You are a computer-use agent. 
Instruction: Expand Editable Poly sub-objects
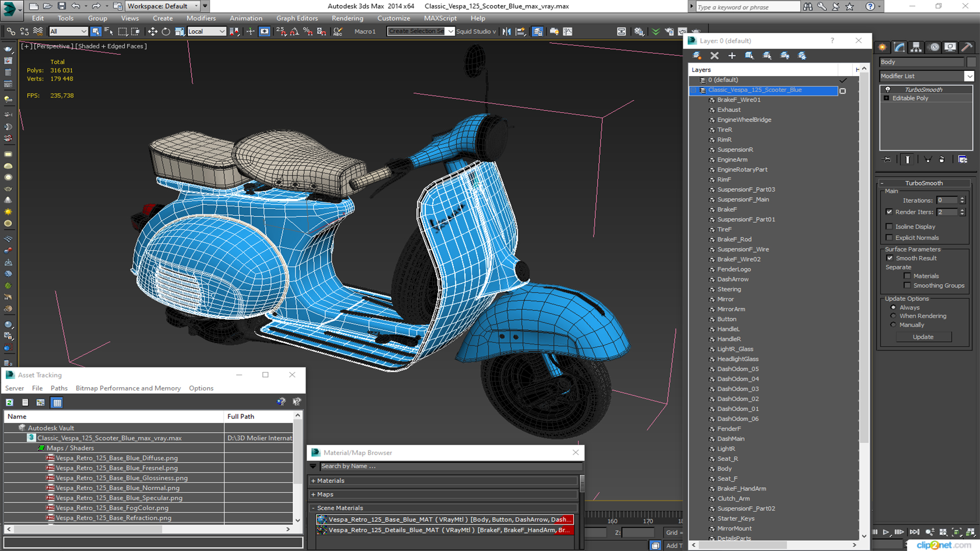887,98
